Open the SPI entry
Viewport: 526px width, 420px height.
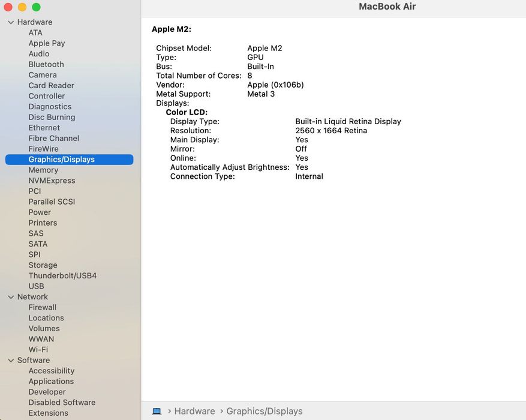[x=34, y=254]
